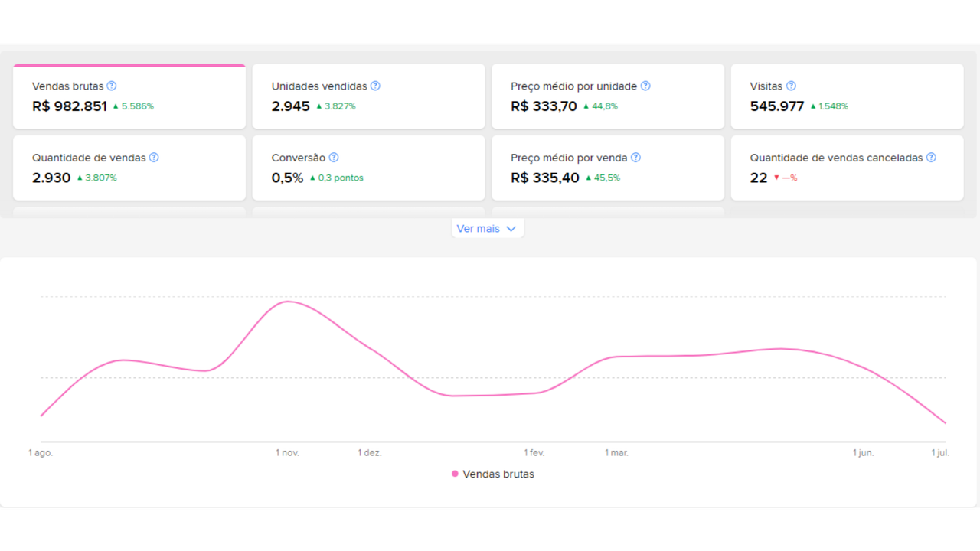This screenshot has width=980, height=551.
Task: Open help icon beside Preço médio por unidade
Action: point(645,86)
